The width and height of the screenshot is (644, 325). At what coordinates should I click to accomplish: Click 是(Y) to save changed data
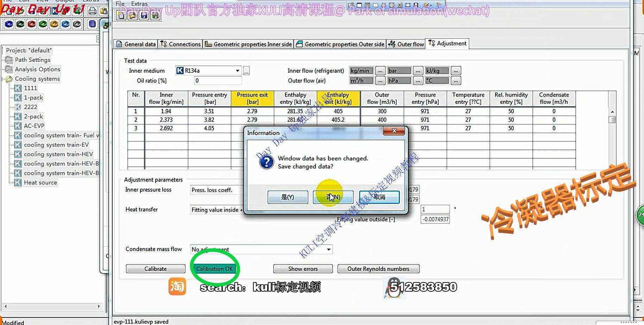point(288,197)
